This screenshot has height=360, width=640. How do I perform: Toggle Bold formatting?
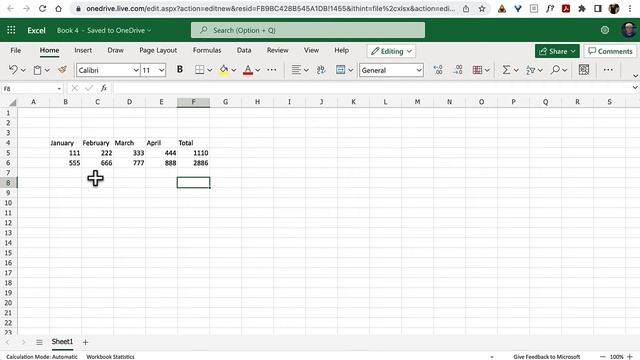click(x=180, y=70)
